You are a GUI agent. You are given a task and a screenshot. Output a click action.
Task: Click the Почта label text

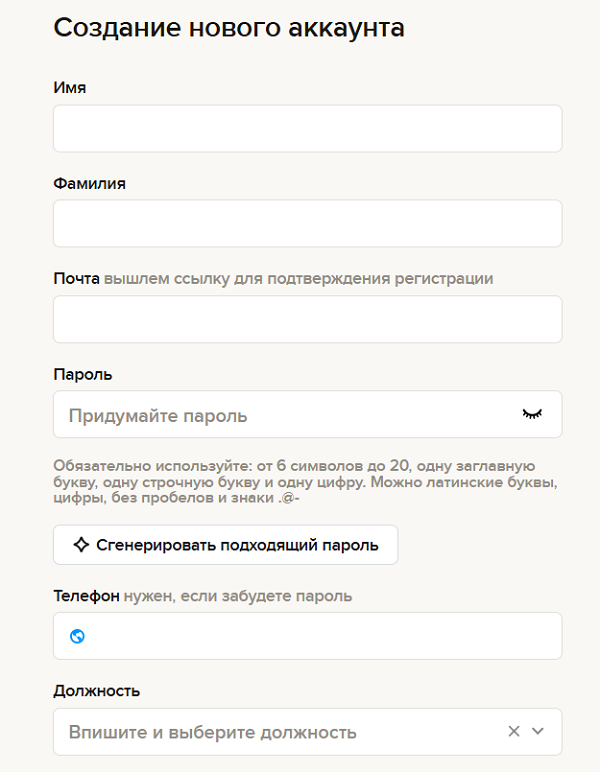click(x=76, y=278)
